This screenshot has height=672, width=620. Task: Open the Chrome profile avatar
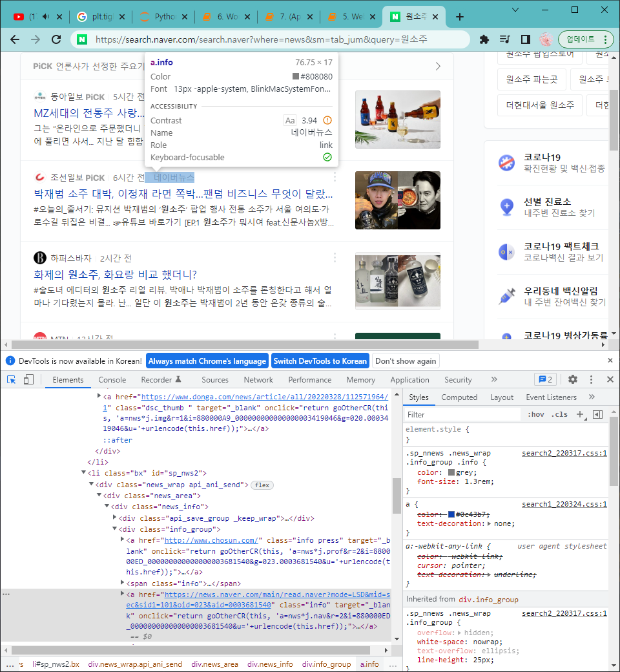(546, 39)
